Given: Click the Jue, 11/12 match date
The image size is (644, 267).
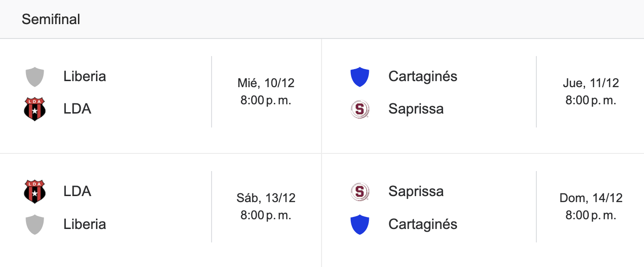Looking at the screenshot, I should click(x=591, y=83).
